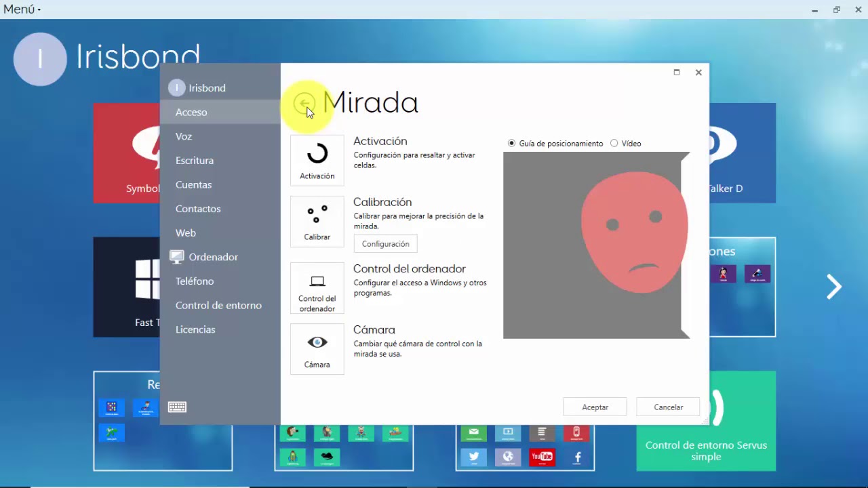
Task: Confirm with the Aceptar button
Action: click(595, 407)
